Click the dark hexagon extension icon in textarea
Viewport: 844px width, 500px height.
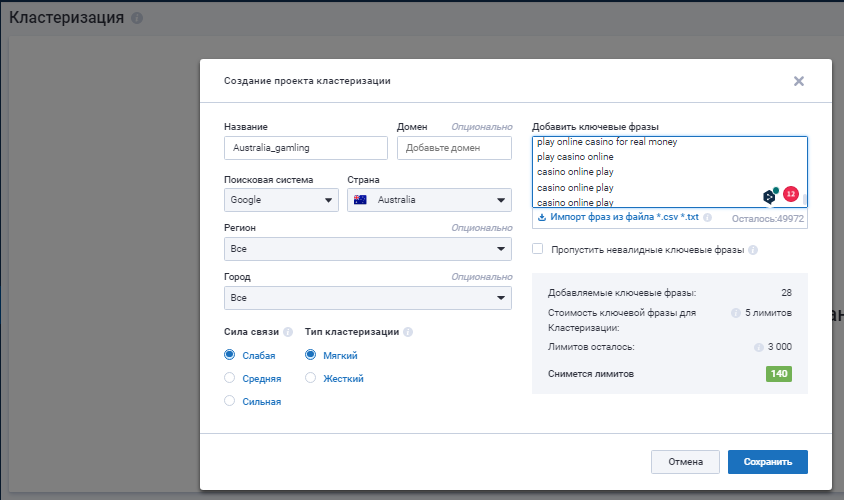(x=770, y=196)
